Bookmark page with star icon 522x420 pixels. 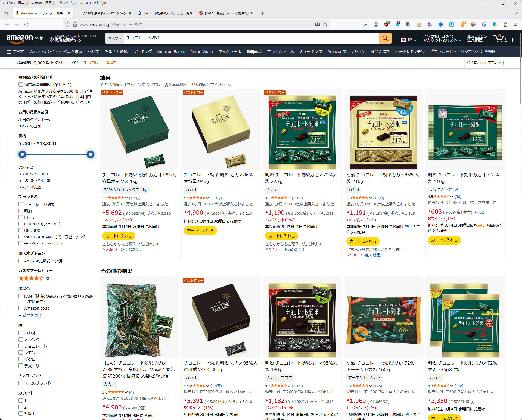point(325,24)
